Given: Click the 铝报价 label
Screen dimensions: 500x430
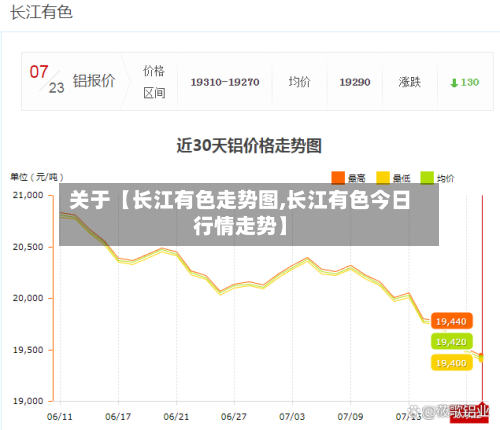Looking at the screenshot, I should (x=94, y=81).
